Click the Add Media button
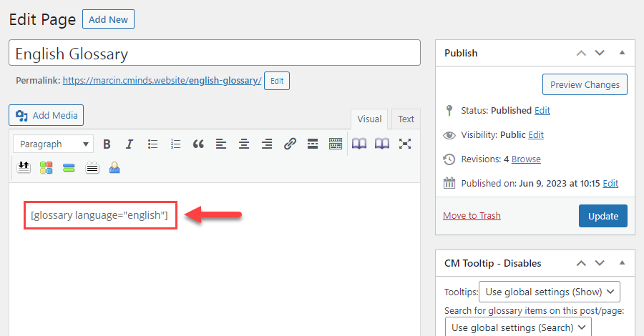 pos(46,115)
